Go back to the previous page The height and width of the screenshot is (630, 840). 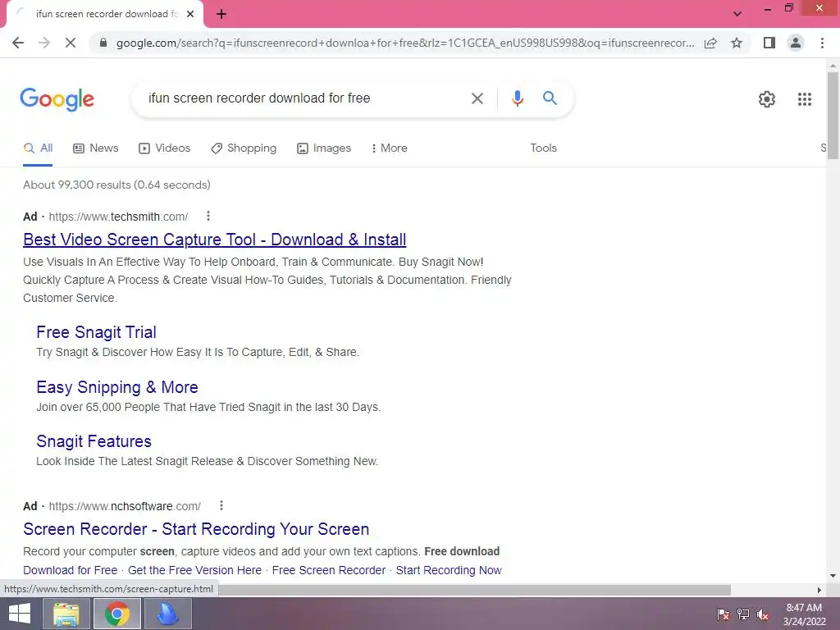click(x=18, y=43)
